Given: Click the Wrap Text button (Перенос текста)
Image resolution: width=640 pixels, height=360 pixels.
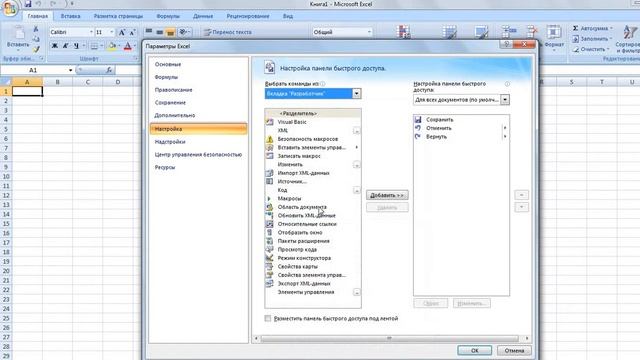Looking at the screenshot, I should (x=228, y=32).
